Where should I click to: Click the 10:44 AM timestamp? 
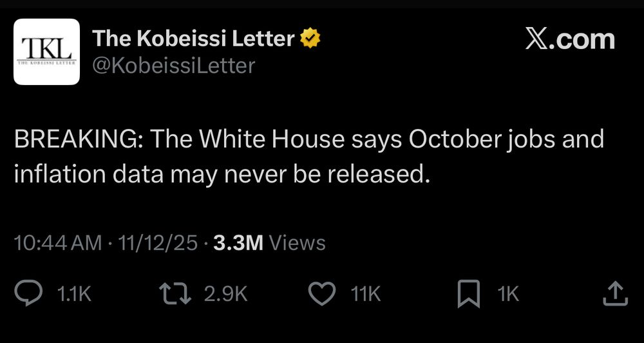pos(57,243)
